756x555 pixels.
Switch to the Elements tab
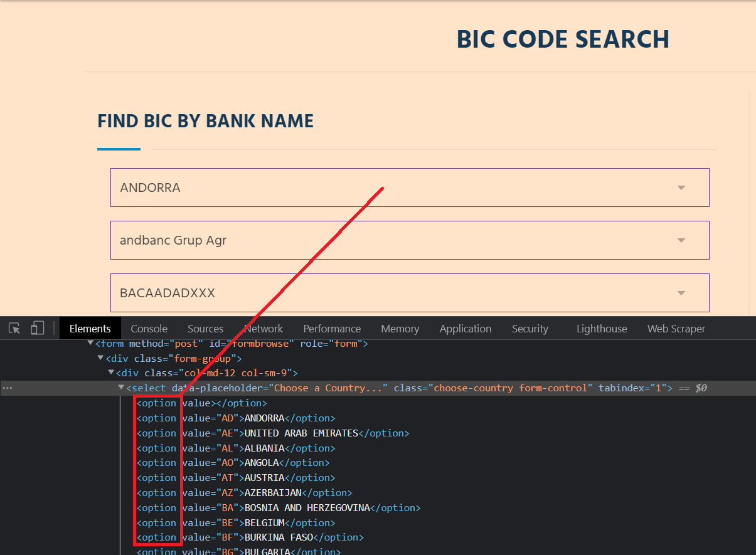coord(90,329)
